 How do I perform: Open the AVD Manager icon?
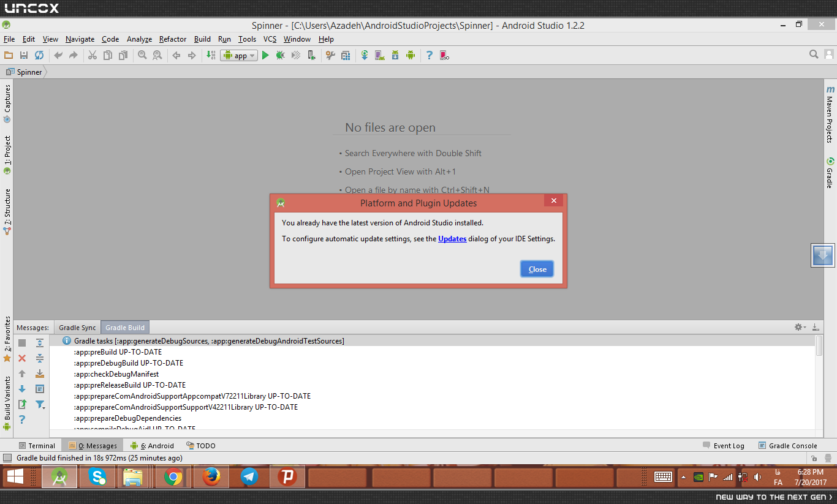tap(380, 55)
